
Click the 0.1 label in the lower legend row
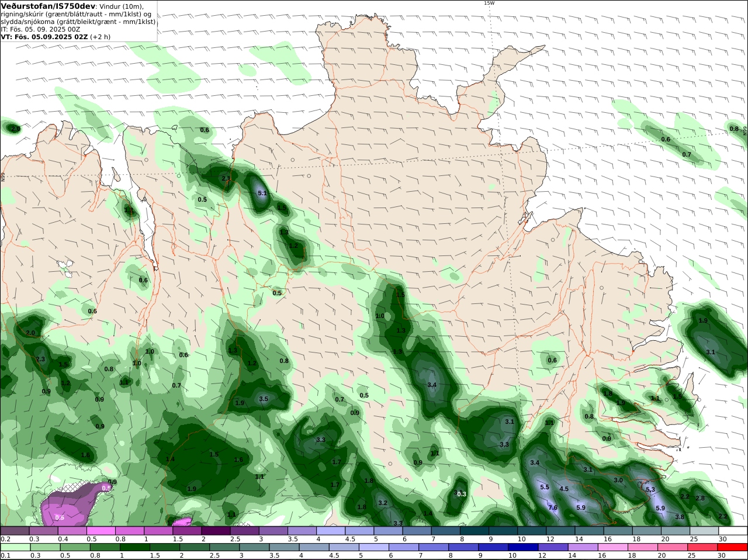point(5,555)
